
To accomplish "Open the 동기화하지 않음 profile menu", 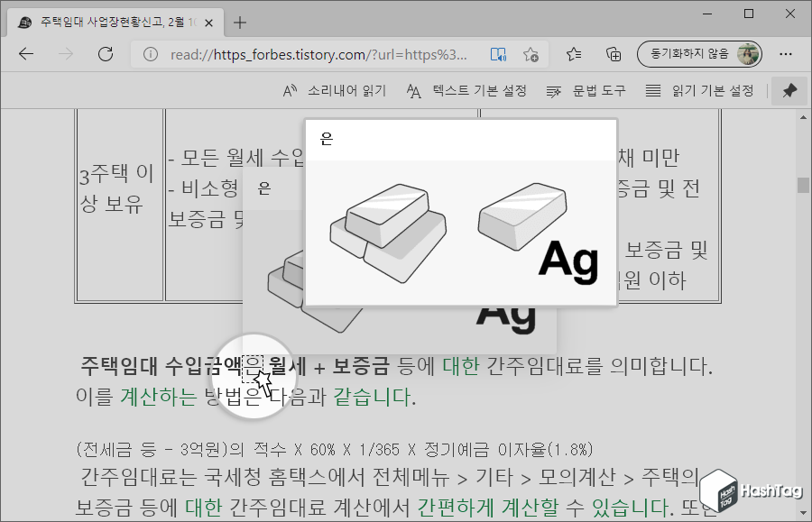I will pyautogui.click(x=699, y=54).
